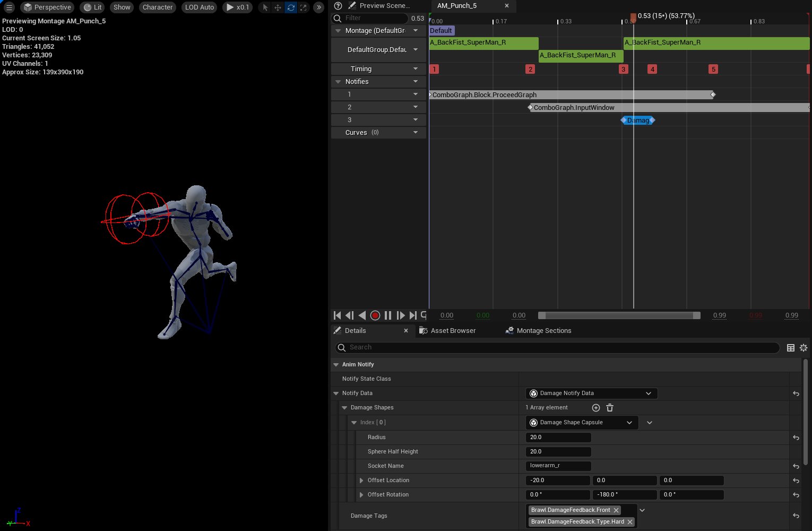Collapse the Notifies track section
The width and height of the screenshot is (812, 531).
(338, 82)
